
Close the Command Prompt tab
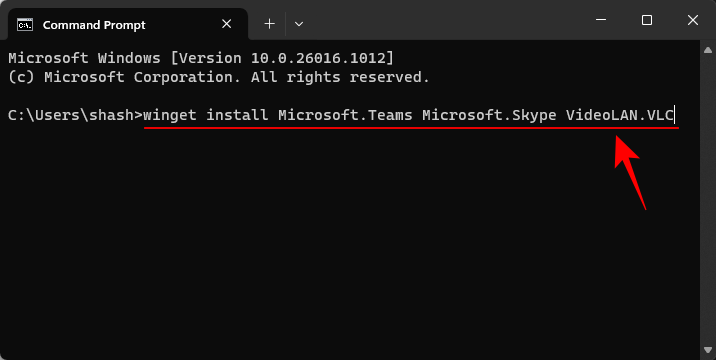coord(226,24)
